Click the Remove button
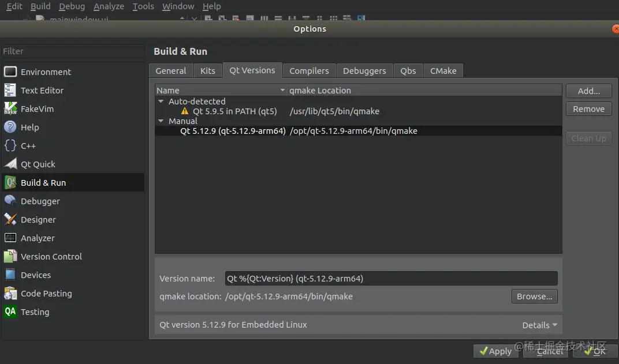619x364 pixels. pos(588,109)
